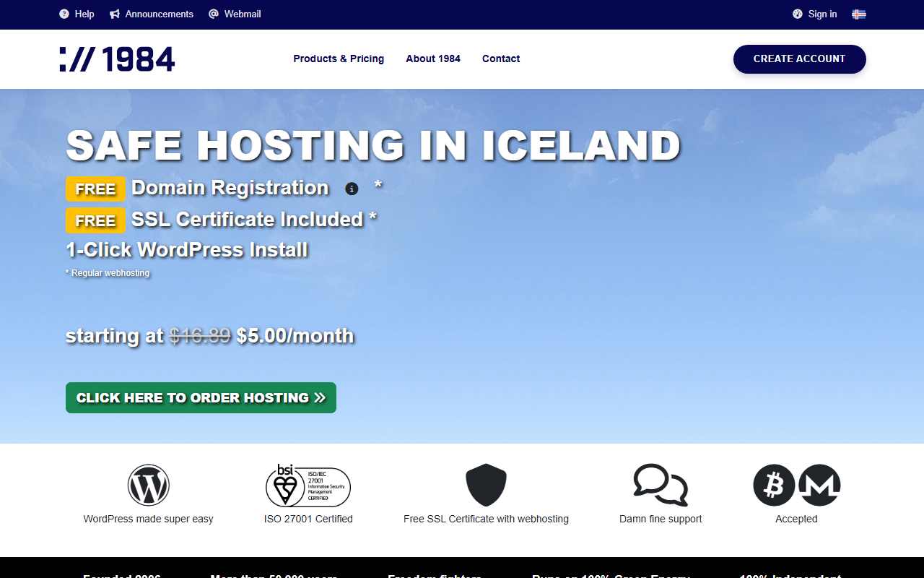
Task: Open the Products & Pricing menu
Action: click(x=339, y=59)
